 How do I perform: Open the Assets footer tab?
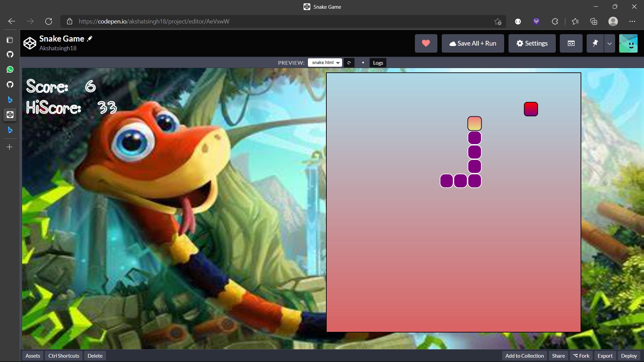tap(33, 356)
